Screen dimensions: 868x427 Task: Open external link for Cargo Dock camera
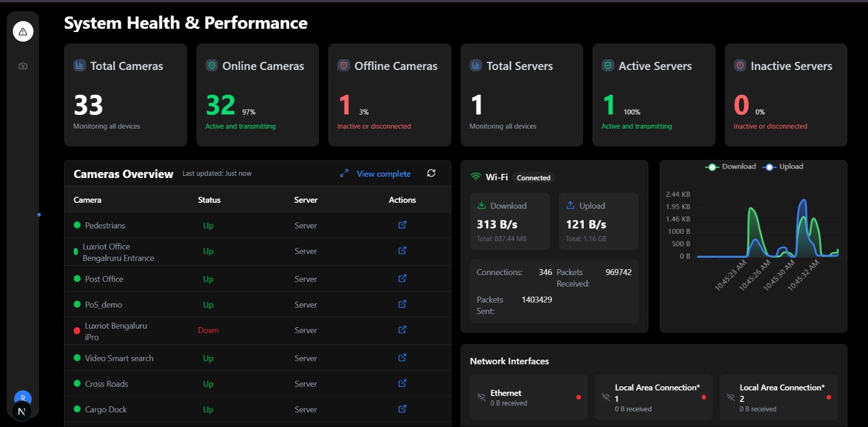coord(402,409)
